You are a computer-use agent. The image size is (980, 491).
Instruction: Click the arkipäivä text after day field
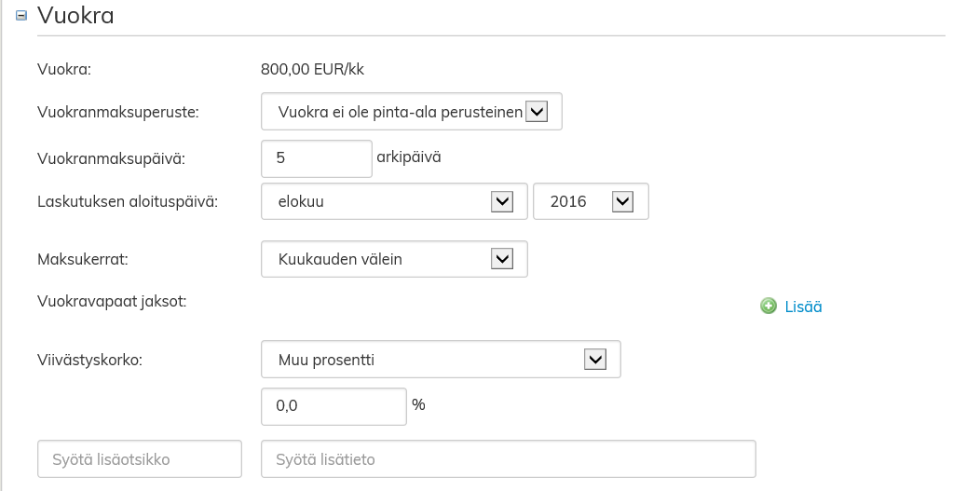click(x=409, y=157)
